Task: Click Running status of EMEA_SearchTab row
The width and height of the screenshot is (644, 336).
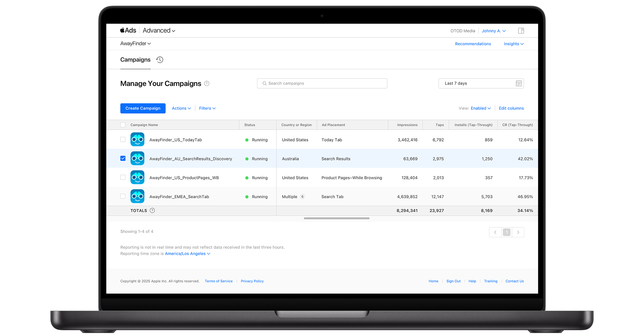Action: tap(257, 197)
